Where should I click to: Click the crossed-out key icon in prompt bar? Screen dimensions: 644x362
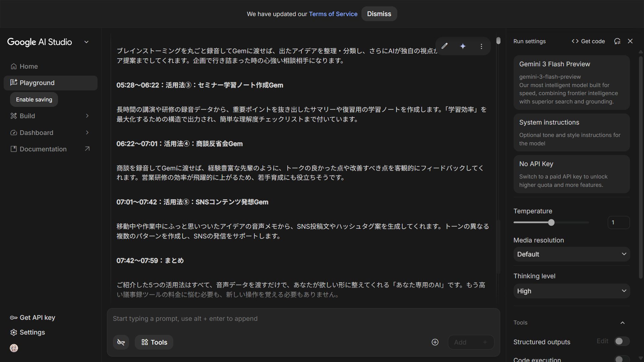(121, 342)
